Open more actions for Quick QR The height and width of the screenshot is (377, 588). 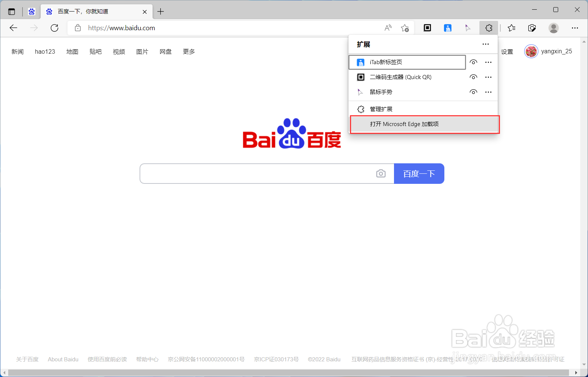click(x=488, y=77)
